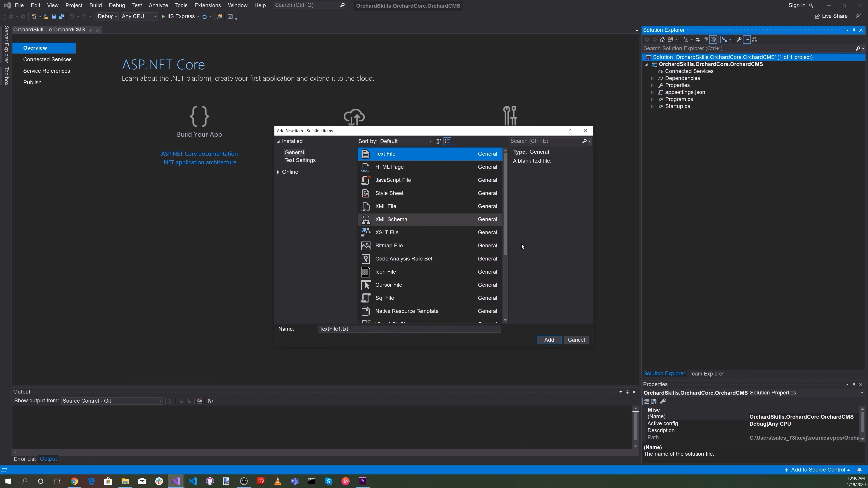Collapse the Misc section in Properties
The width and height of the screenshot is (868, 488).
(645, 410)
